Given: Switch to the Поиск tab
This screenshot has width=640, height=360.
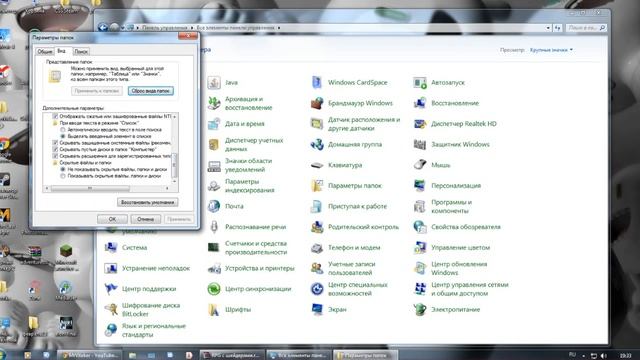Looking at the screenshot, I should (81, 51).
